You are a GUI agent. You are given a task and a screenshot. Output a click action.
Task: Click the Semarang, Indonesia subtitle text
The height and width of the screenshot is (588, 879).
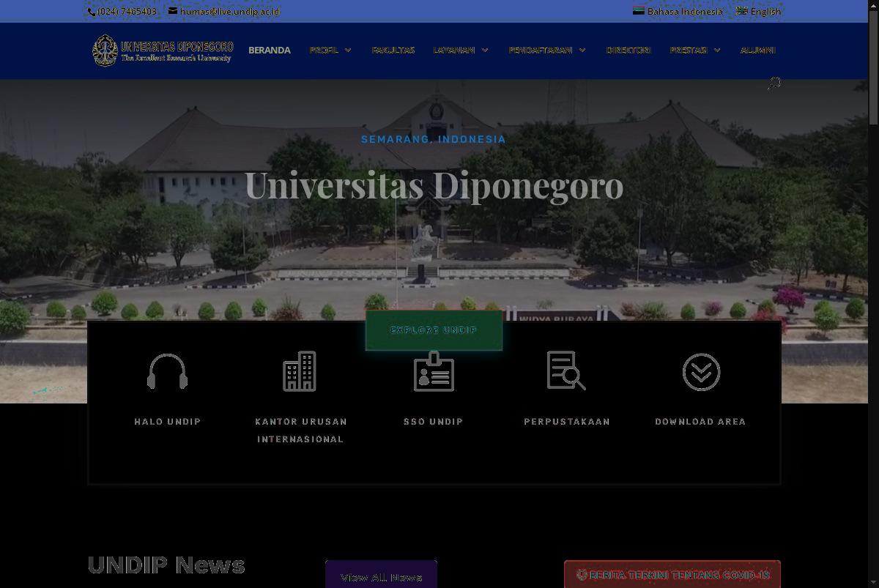(x=434, y=139)
